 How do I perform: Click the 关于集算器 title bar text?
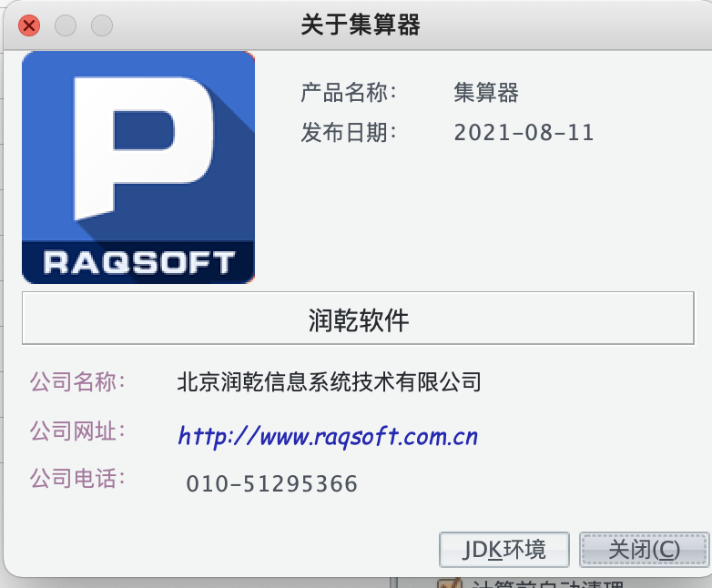click(x=361, y=25)
